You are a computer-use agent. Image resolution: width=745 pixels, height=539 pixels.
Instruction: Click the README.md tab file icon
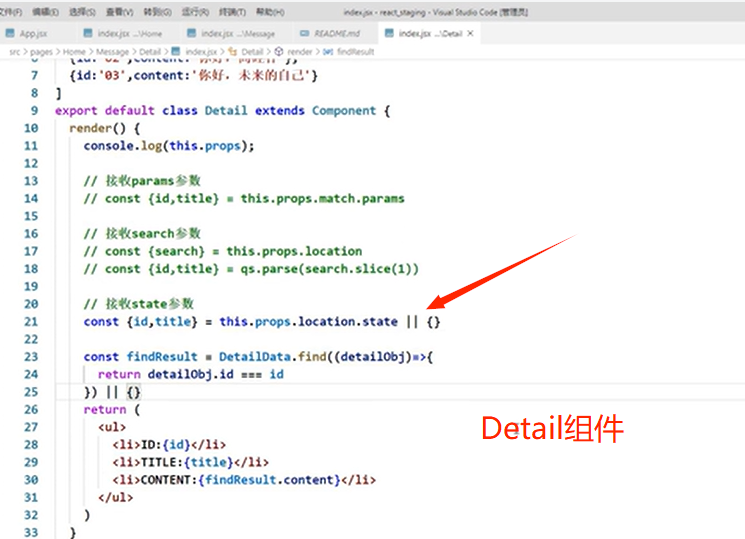point(305,33)
